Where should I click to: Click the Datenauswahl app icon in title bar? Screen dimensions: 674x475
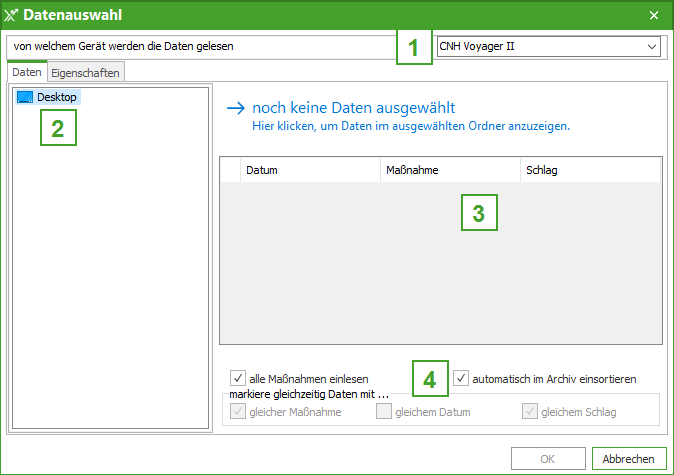[x=12, y=15]
